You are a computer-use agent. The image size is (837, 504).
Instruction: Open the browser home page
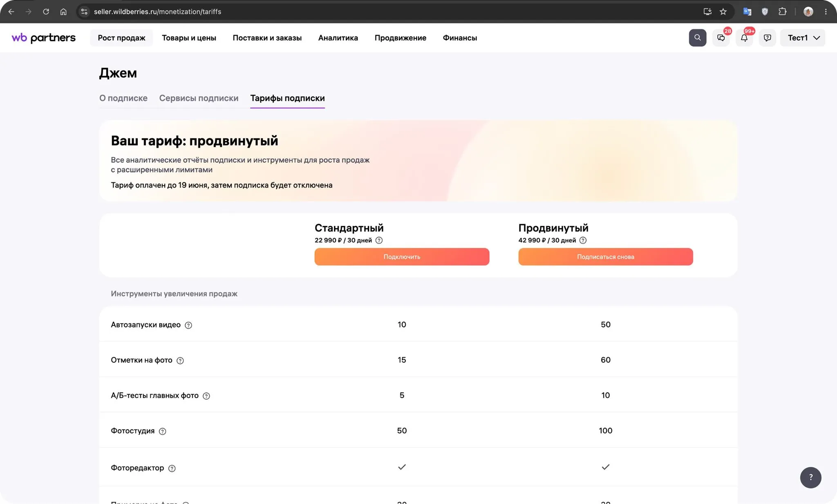point(63,11)
